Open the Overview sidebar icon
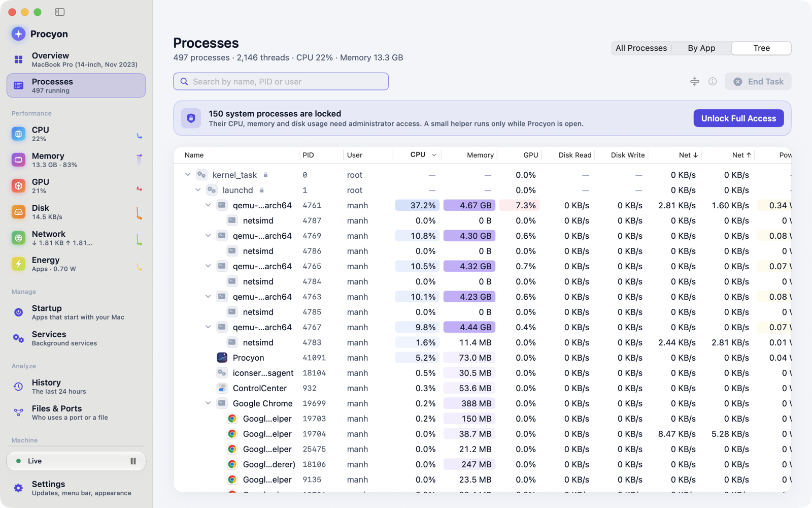 click(x=18, y=60)
